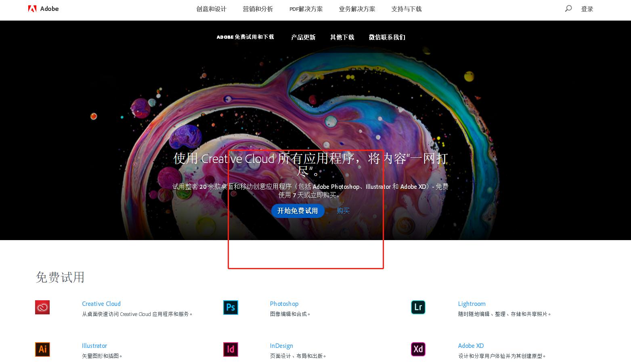Select the Adobe XD icon

point(418,349)
